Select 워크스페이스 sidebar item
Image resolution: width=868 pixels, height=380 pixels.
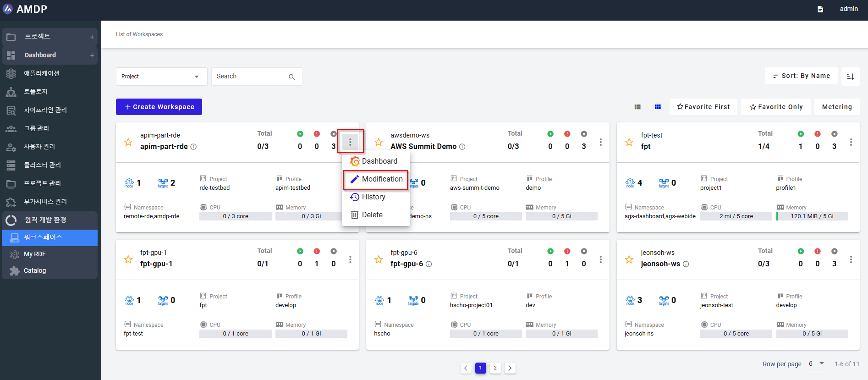coord(49,237)
